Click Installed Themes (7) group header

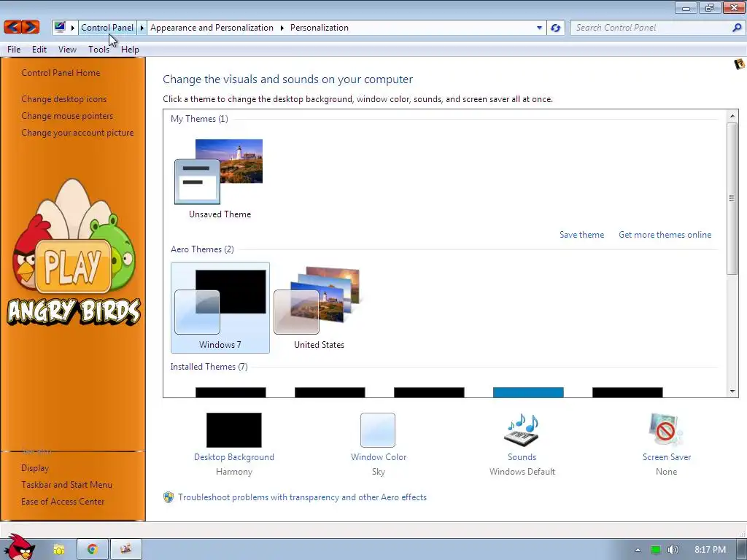[209, 367]
